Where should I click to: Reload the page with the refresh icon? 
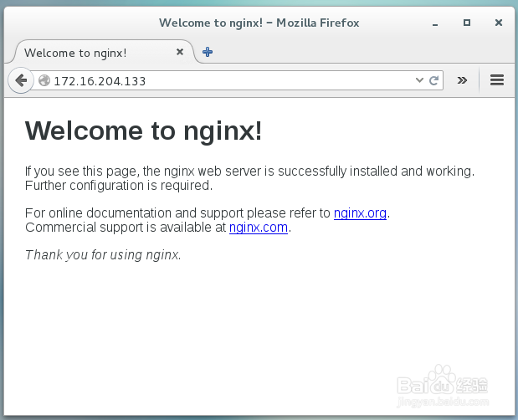433,80
